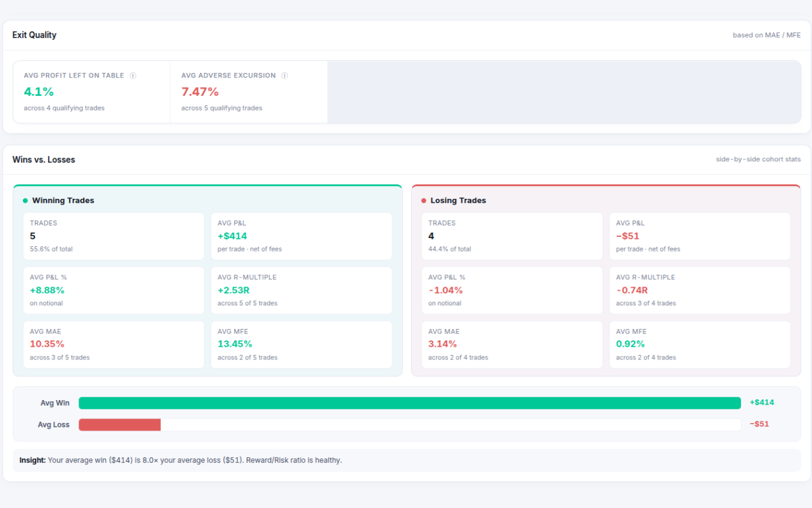The height and width of the screenshot is (508, 812).
Task: Click info icon beside Avg Profit Left On Table
Action: (133, 76)
